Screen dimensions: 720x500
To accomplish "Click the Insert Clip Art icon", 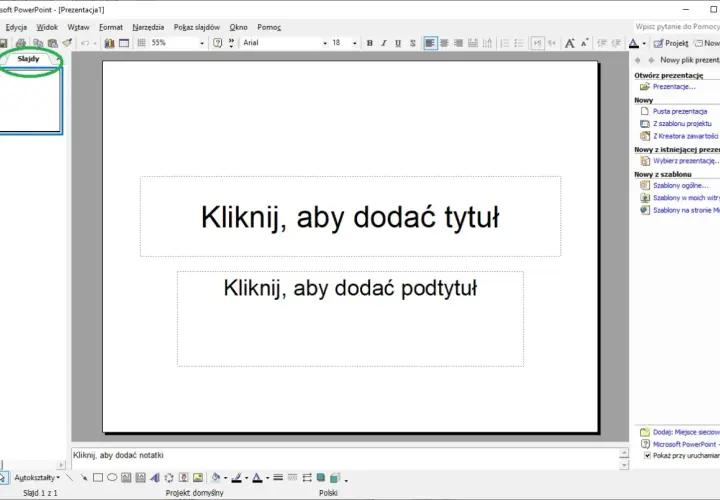I will (x=183, y=478).
